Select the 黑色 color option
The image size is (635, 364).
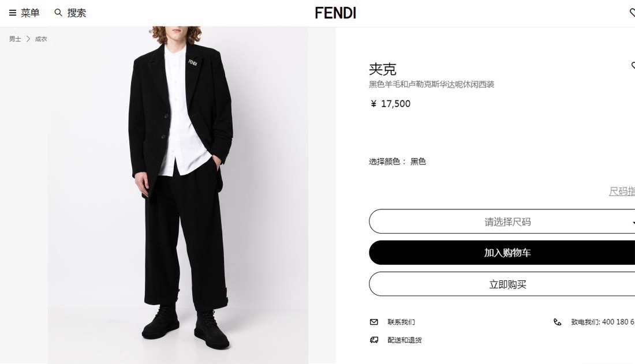[x=418, y=162]
